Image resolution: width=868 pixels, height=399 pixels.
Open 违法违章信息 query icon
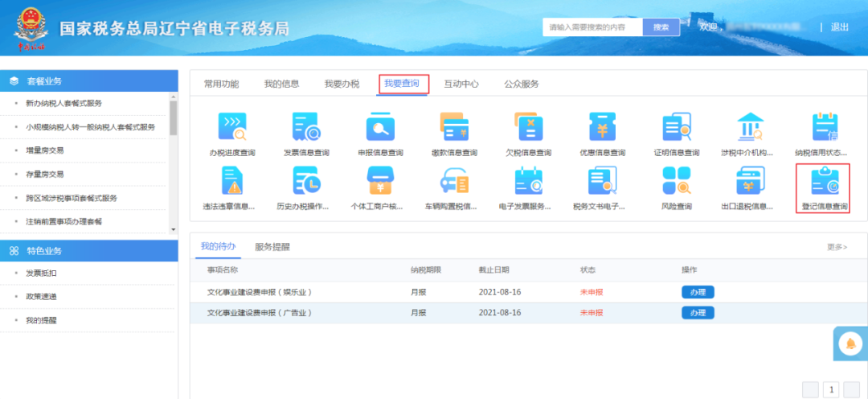tap(232, 181)
